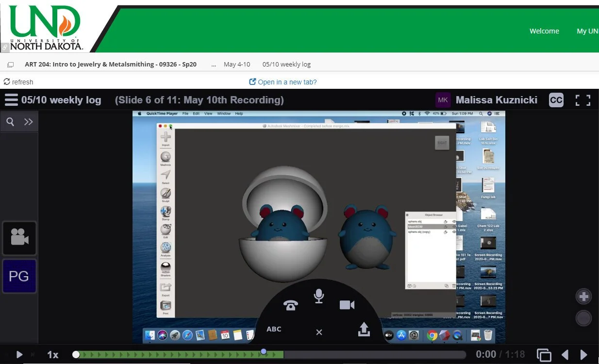Open Chrome in the Mac dock
This screenshot has height=364, width=599.
[x=432, y=335]
